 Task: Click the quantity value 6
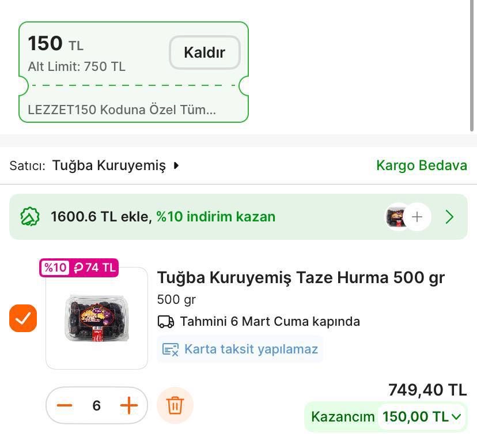click(x=96, y=405)
